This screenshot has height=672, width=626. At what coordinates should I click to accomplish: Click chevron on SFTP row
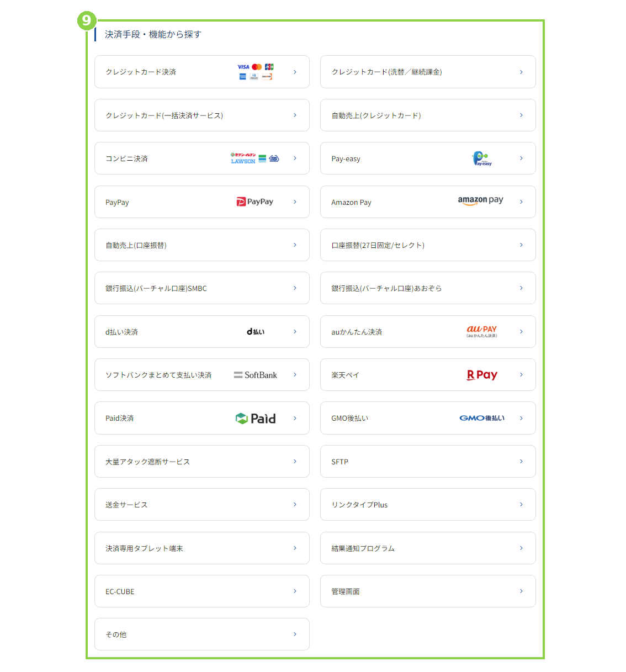(x=521, y=461)
